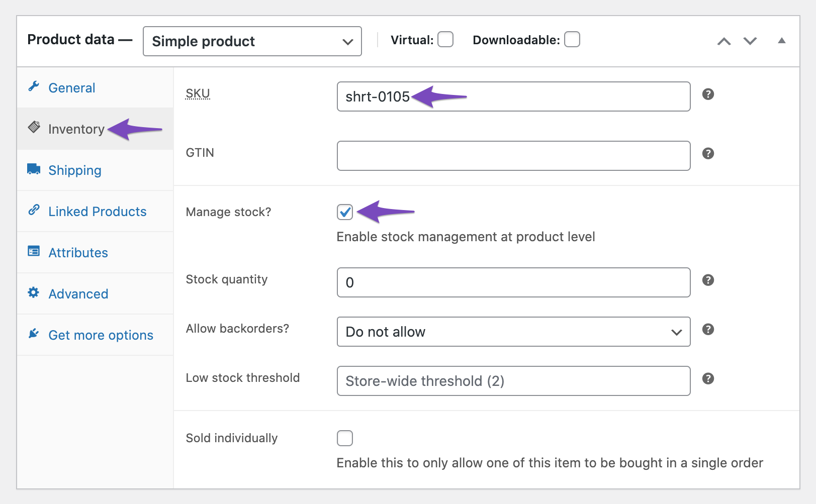This screenshot has width=816, height=504.
Task: Select the Inventory tab
Action: [x=95, y=129]
